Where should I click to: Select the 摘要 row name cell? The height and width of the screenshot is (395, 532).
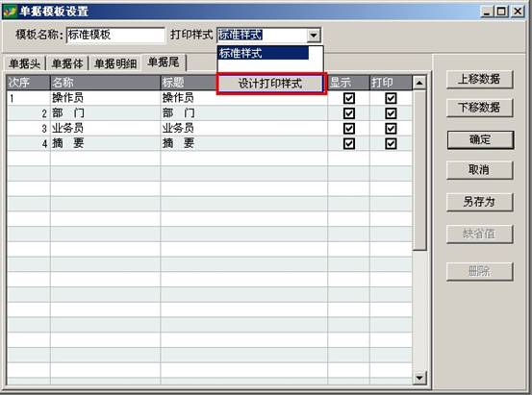click(x=105, y=143)
